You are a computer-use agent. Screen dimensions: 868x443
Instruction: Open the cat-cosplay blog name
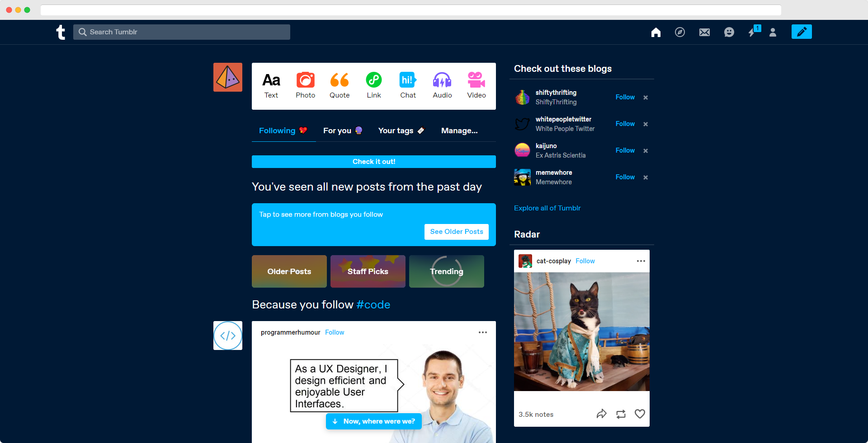click(x=553, y=261)
